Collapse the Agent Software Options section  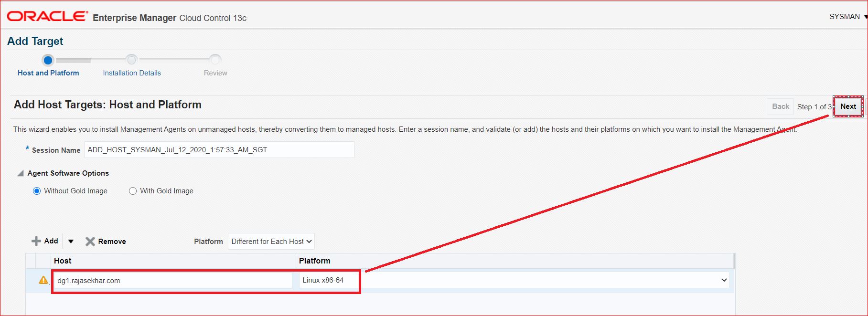pos(21,173)
